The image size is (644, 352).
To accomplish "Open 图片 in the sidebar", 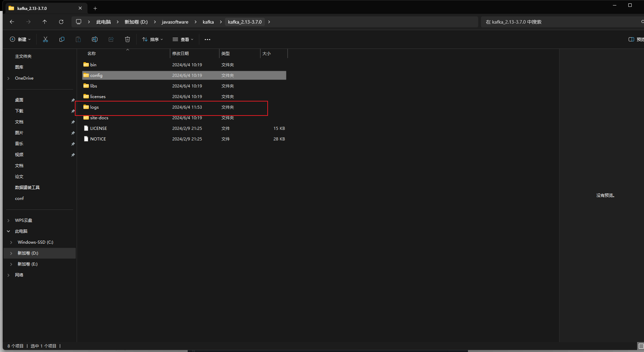I will pyautogui.click(x=19, y=133).
